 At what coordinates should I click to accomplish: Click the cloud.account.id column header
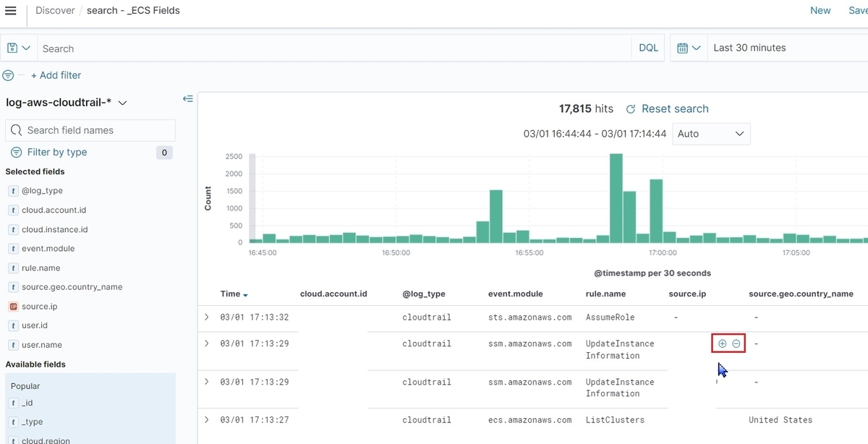(333, 294)
